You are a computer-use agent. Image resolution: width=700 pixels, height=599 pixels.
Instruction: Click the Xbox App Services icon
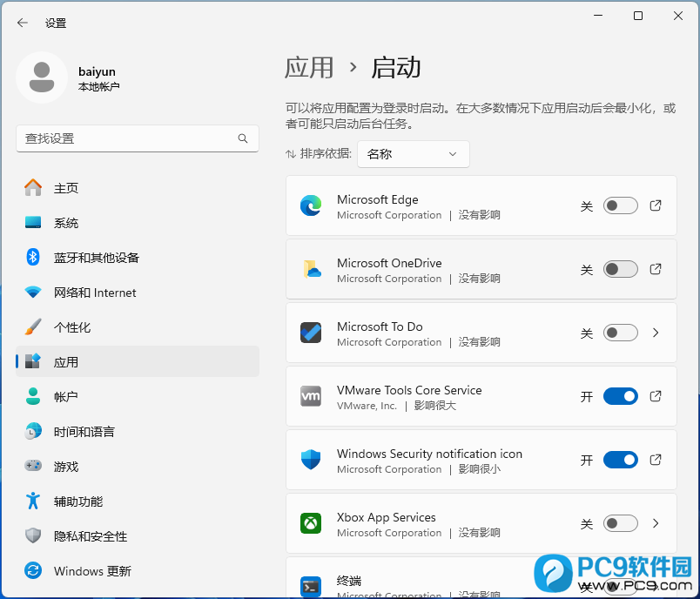pyautogui.click(x=311, y=523)
